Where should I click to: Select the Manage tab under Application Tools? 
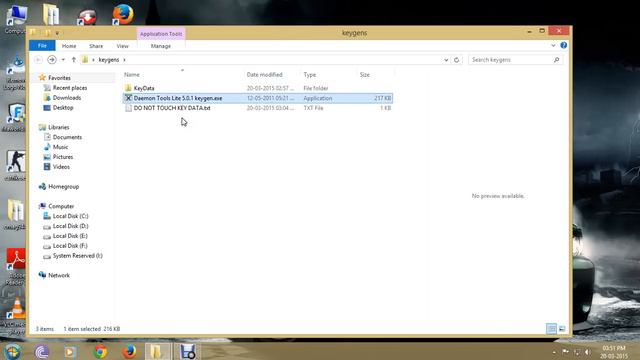click(x=161, y=46)
